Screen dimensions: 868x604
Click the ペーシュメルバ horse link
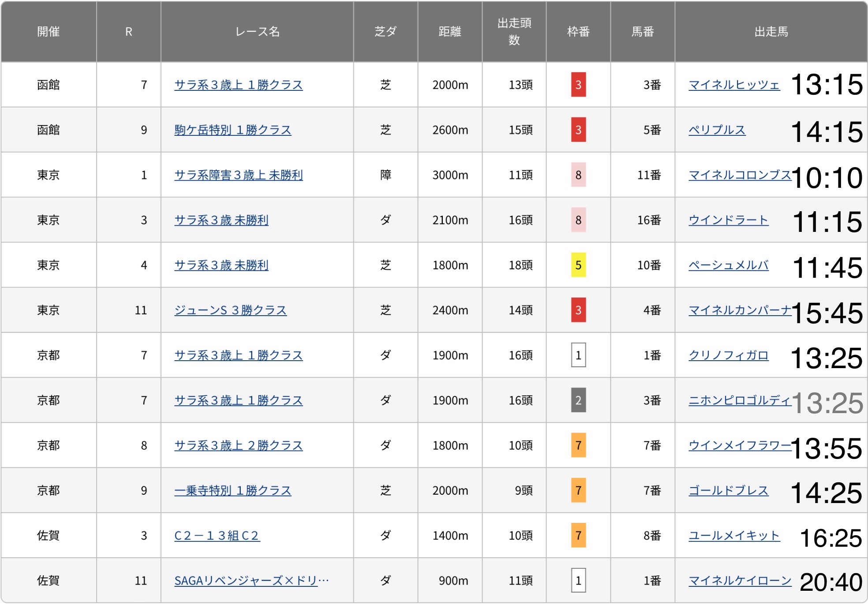[728, 265]
